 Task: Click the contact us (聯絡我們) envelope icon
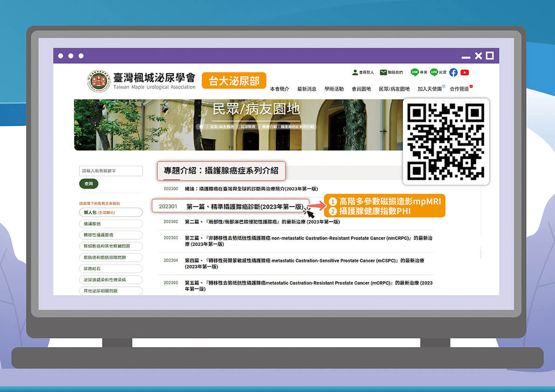coord(384,73)
